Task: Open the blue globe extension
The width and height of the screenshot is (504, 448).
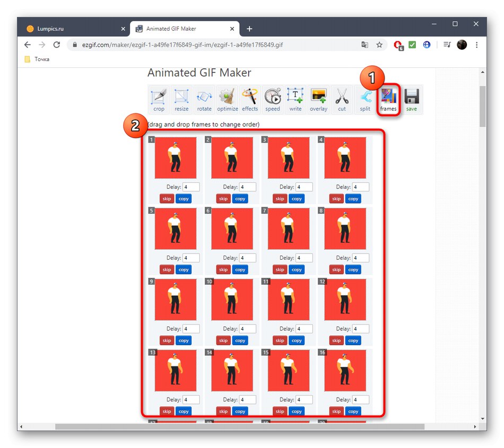Action: click(427, 45)
